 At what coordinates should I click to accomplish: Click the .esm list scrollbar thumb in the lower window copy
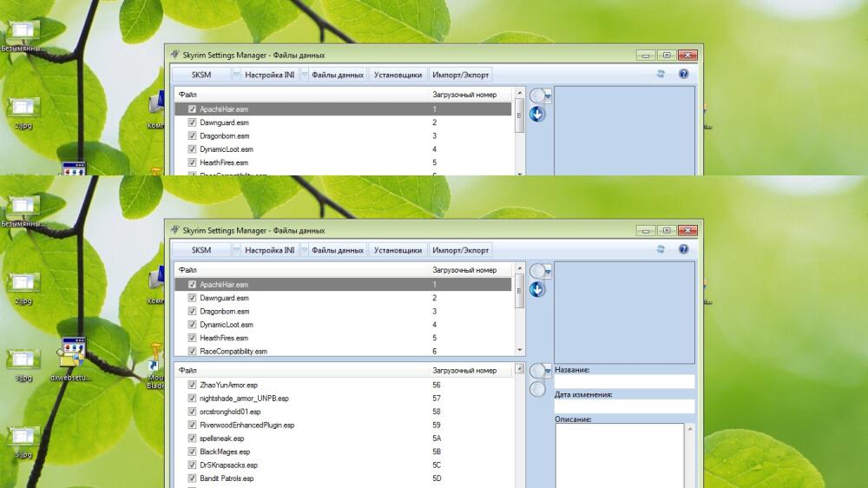coord(519,292)
